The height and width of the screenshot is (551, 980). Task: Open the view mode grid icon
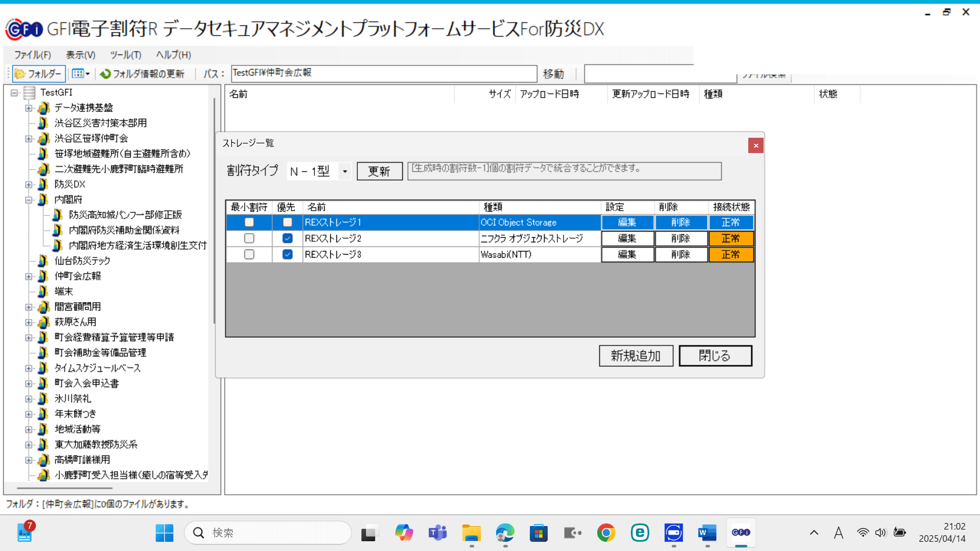pyautogui.click(x=78, y=74)
